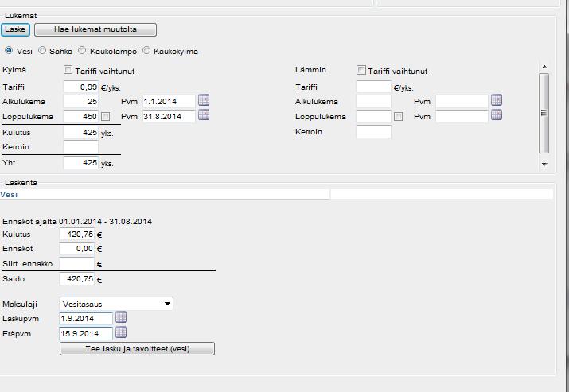Click the Saldo field showing 420,75
Viewport: 569px width, 392px height.
point(76,279)
